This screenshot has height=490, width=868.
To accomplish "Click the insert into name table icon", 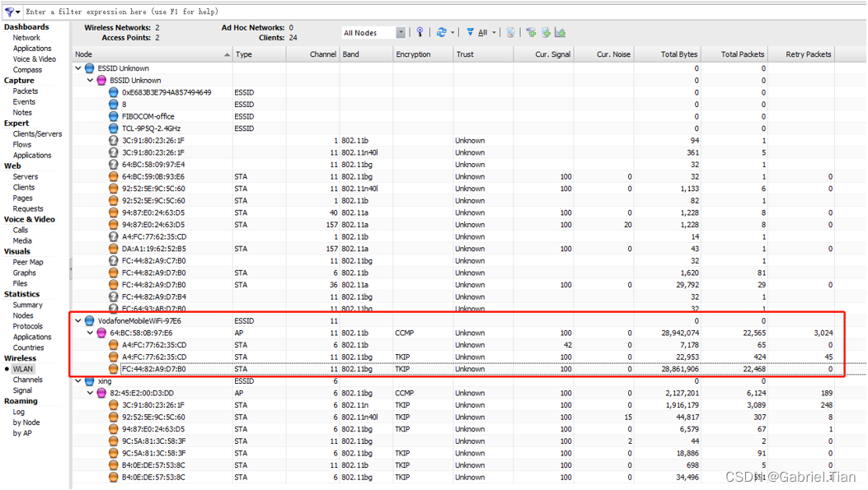I will pos(546,33).
